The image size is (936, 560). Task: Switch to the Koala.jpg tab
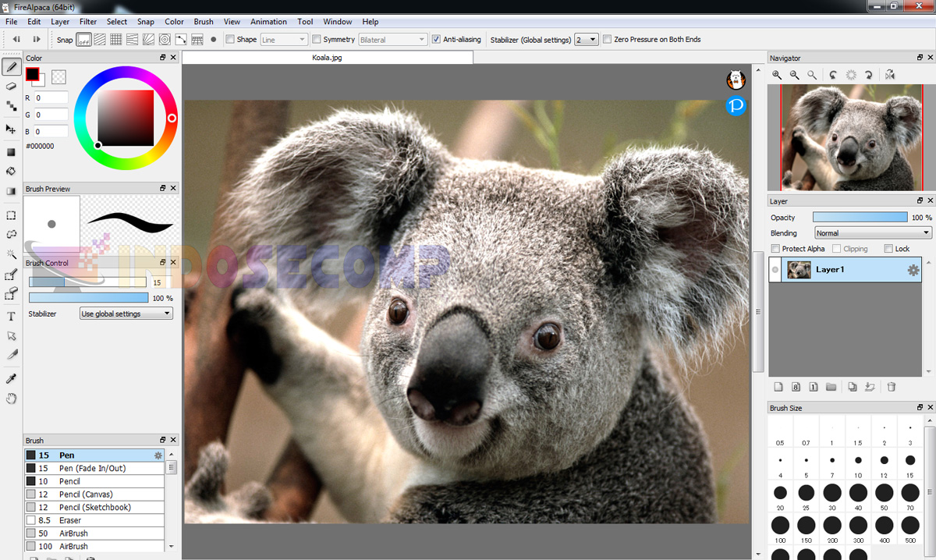[328, 58]
